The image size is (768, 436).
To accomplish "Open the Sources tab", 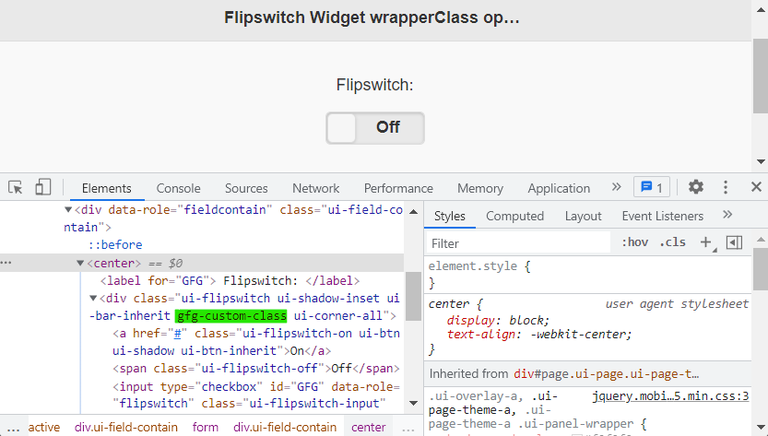I will click(x=246, y=188).
